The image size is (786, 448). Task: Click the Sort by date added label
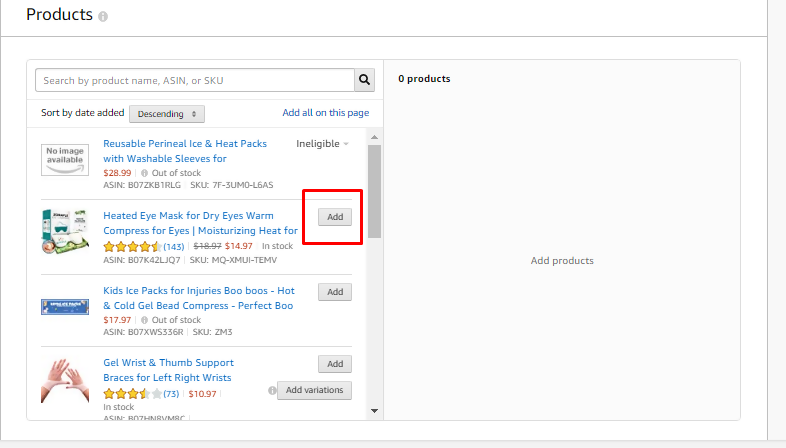click(83, 113)
